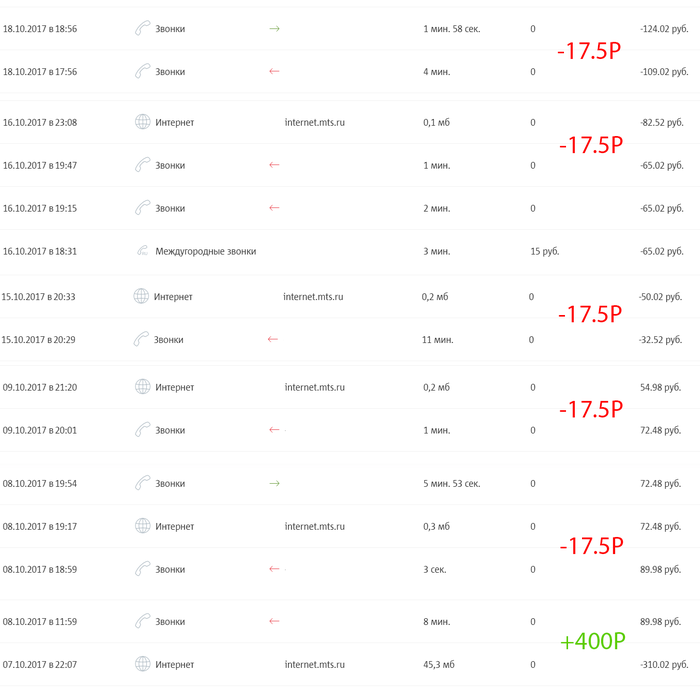Click the long-distance calls handset icon
This screenshot has height=687, width=700.
tap(142, 251)
